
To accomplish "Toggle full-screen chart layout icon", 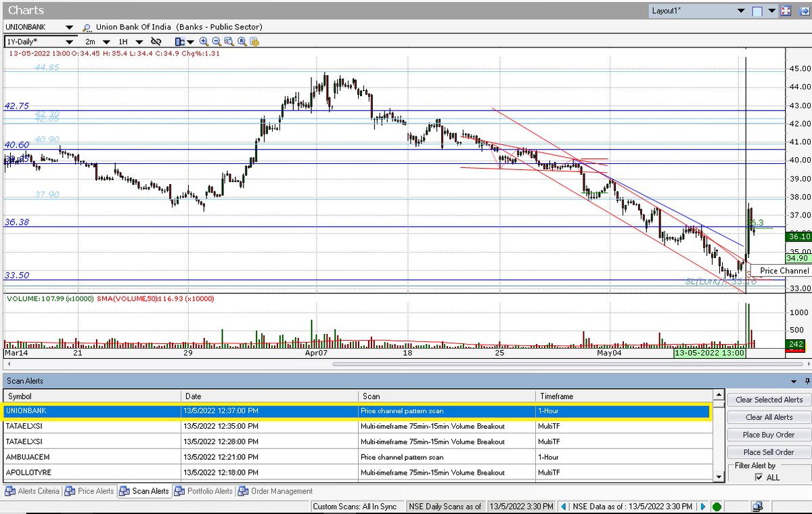I will [x=786, y=11].
